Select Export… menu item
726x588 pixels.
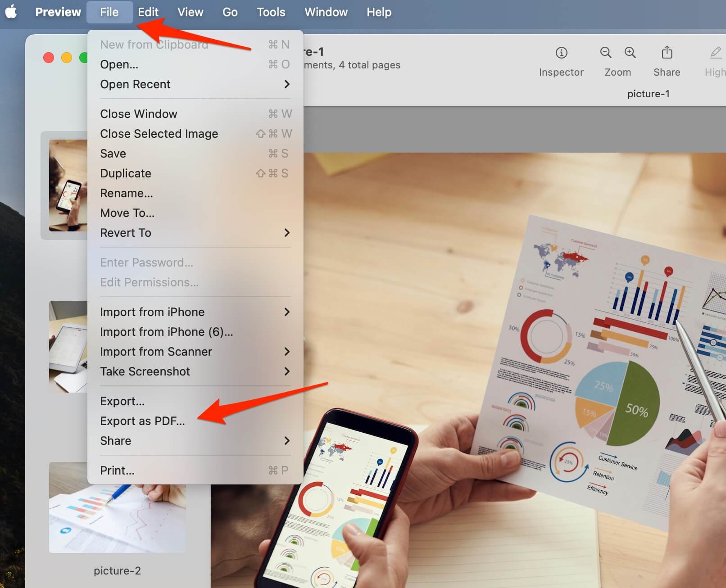123,401
